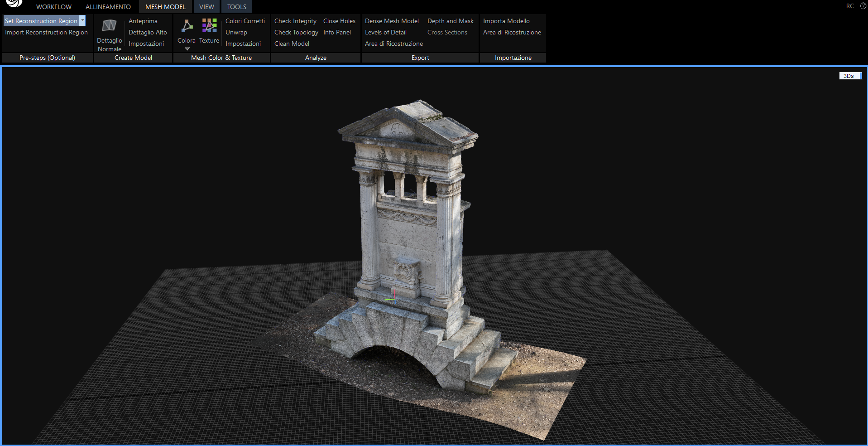Click the RealityCapture logo icon
The image size is (868, 446).
(14, 4)
